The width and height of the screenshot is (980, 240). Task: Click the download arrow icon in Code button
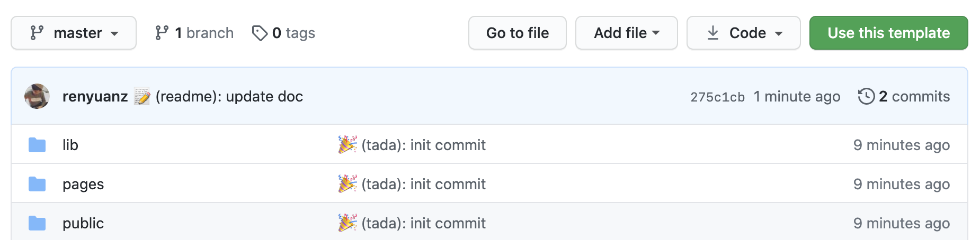[x=713, y=33]
